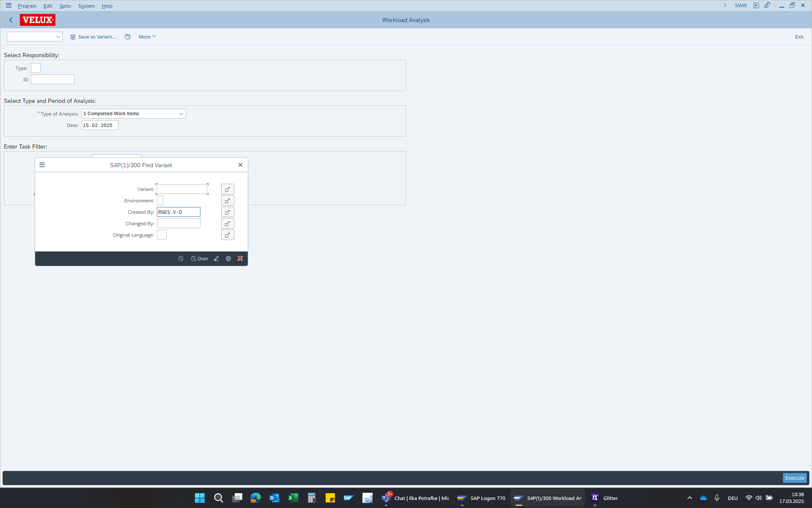Open the Find Variant dialog hamburger menu

(42, 165)
